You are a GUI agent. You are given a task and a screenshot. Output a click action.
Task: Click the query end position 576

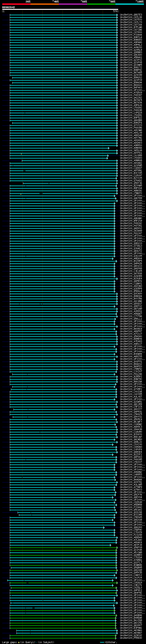(x=115, y=11)
